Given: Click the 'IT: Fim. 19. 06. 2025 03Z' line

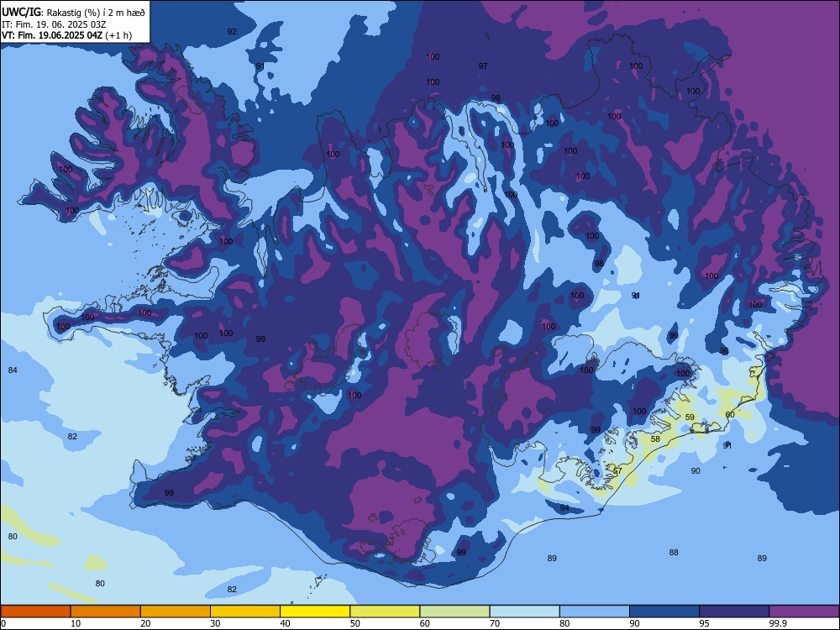Looking at the screenshot, I should coord(54,24).
